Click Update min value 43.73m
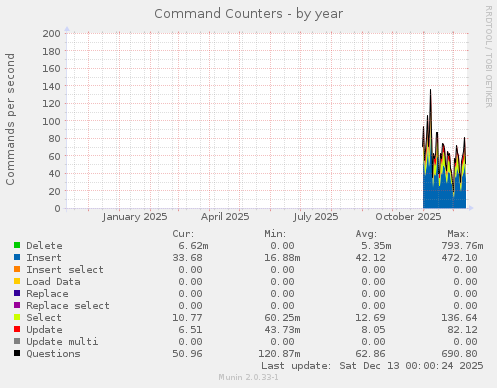This screenshot has width=497, height=388. point(282,330)
